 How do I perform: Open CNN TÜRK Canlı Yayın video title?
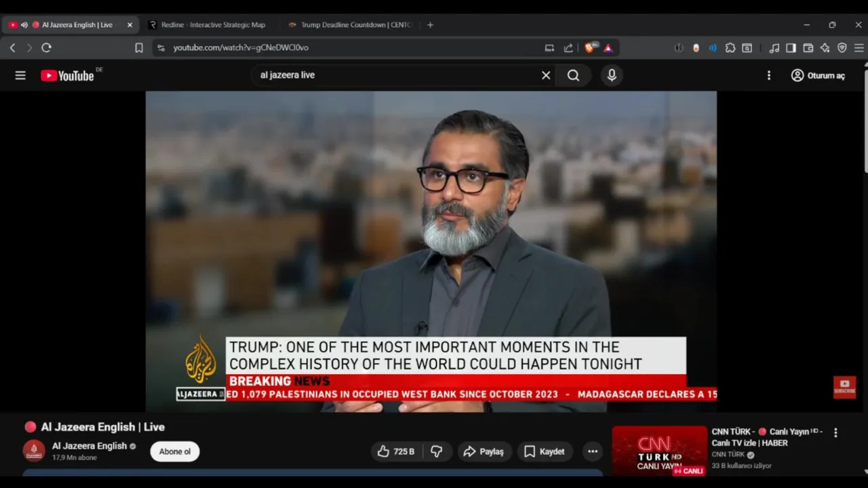point(766,437)
